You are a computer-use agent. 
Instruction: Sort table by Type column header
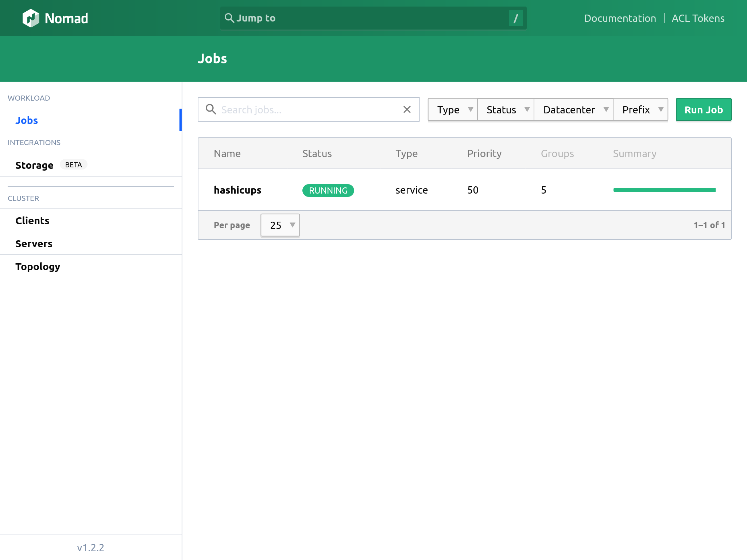[407, 154]
